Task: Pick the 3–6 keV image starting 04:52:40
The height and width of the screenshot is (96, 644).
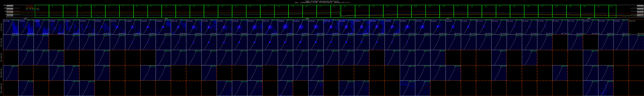Action: point(194,27)
